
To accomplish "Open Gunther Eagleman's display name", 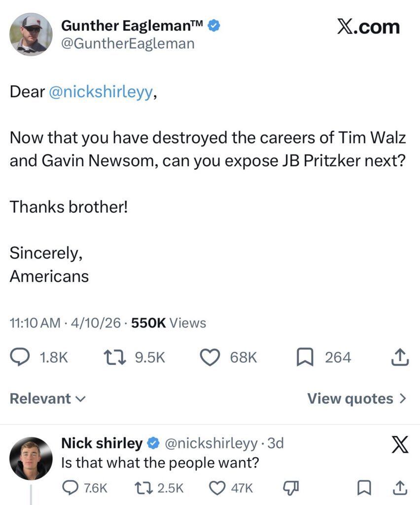I will click(x=132, y=26).
